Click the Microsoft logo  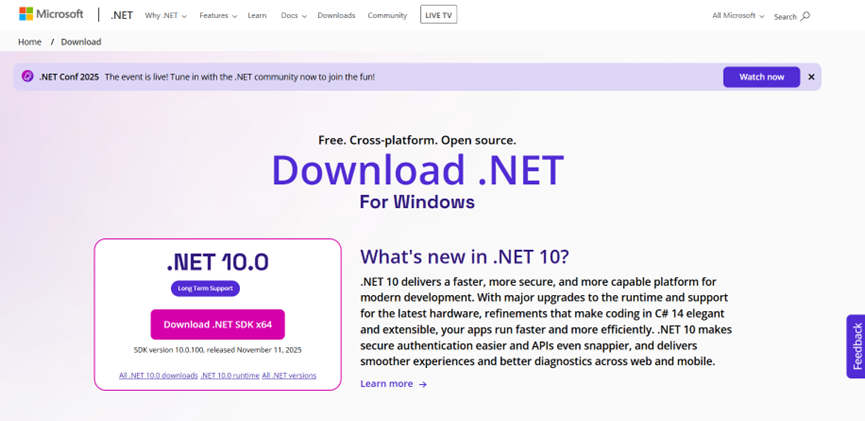(x=51, y=14)
